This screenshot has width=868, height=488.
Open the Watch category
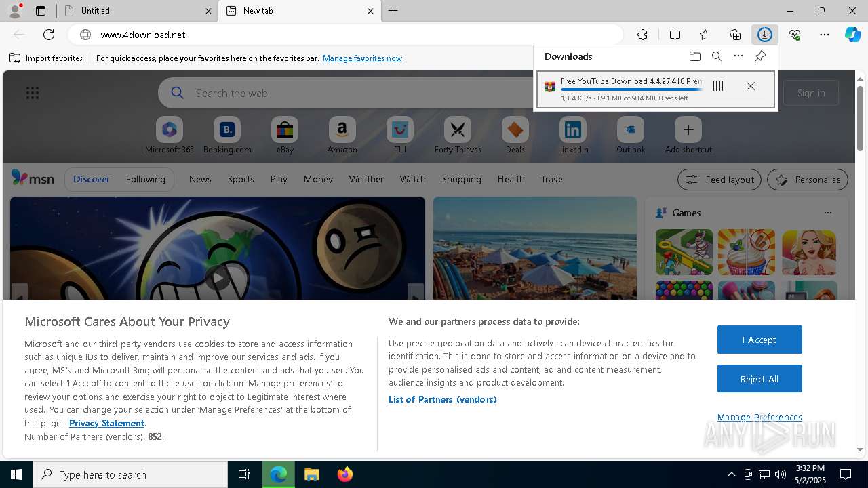(x=413, y=179)
